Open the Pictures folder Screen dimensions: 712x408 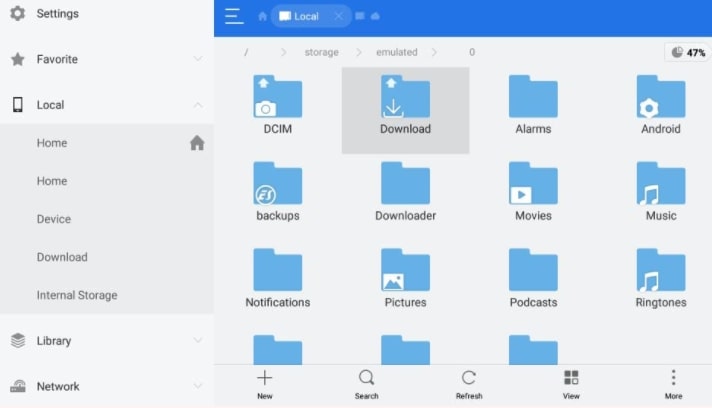click(405, 279)
